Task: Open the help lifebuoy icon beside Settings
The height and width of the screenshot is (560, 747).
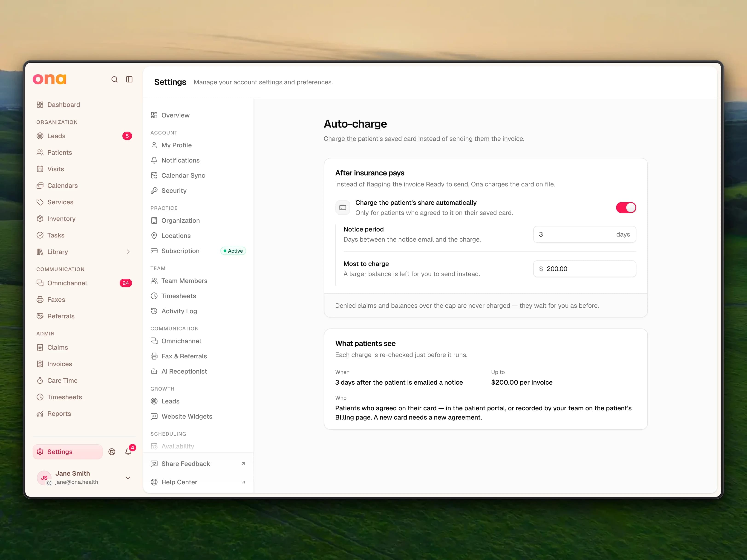Action: pos(112,452)
